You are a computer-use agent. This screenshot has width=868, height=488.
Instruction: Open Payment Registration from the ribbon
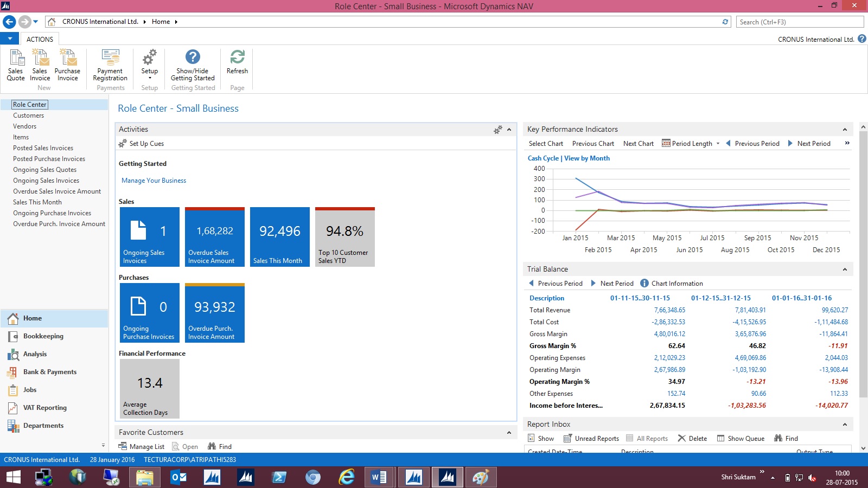pyautogui.click(x=110, y=65)
